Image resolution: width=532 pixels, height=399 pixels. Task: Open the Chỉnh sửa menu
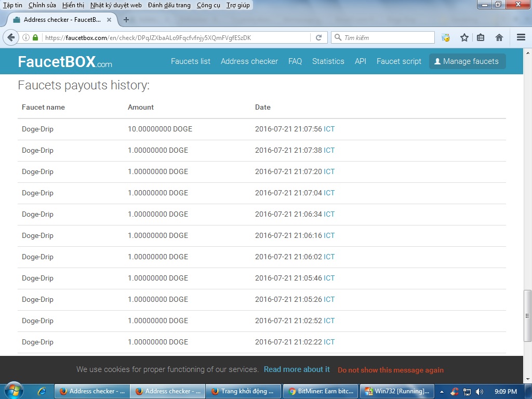point(42,5)
